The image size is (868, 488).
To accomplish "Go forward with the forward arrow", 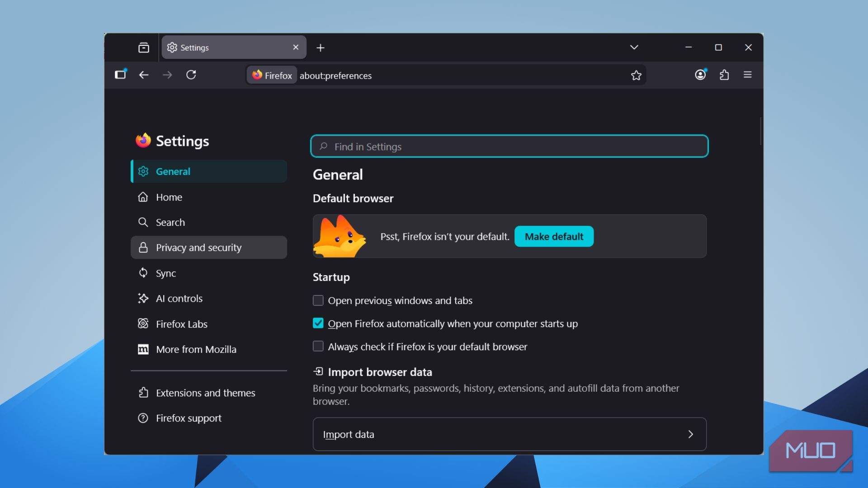I will point(167,75).
